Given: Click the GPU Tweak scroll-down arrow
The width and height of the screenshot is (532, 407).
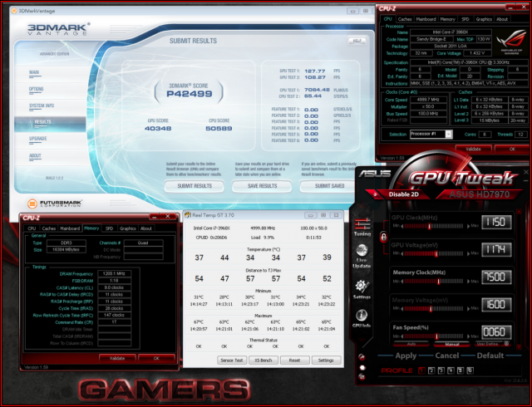Looking at the screenshot, I should [519, 347].
